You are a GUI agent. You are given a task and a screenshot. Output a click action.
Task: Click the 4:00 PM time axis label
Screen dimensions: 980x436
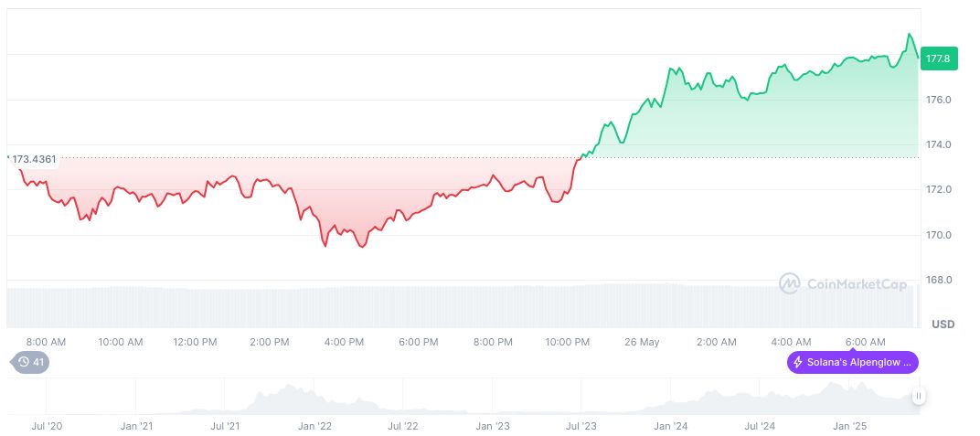(x=345, y=342)
